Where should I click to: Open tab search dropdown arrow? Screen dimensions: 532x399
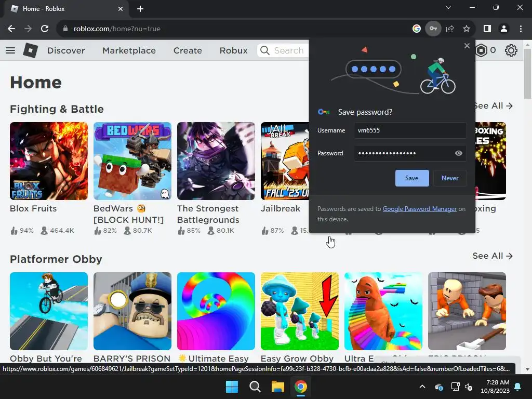(x=448, y=7)
